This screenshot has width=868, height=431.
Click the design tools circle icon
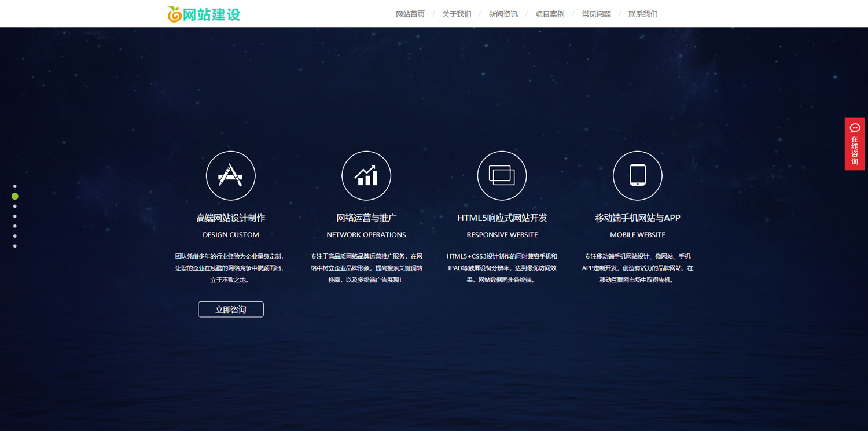point(230,175)
